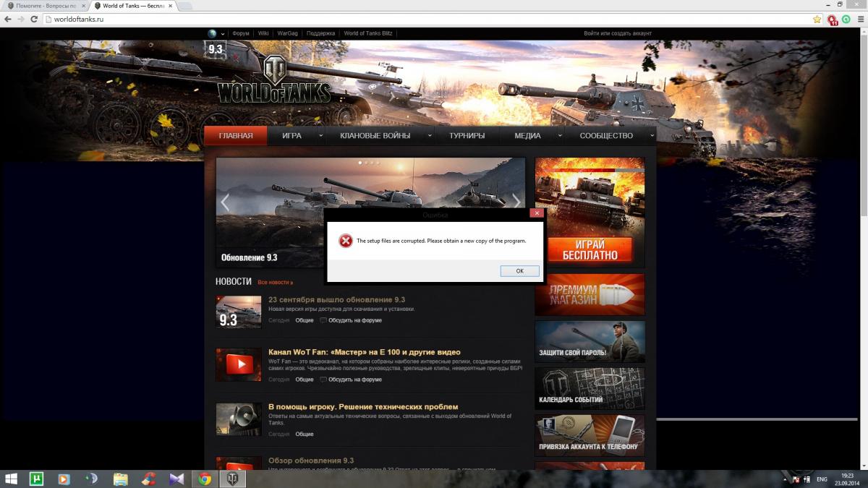Image resolution: width=868 pixels, height=488 pixels.
Task: Close the setup error dialog
Action: click(536, 213)
